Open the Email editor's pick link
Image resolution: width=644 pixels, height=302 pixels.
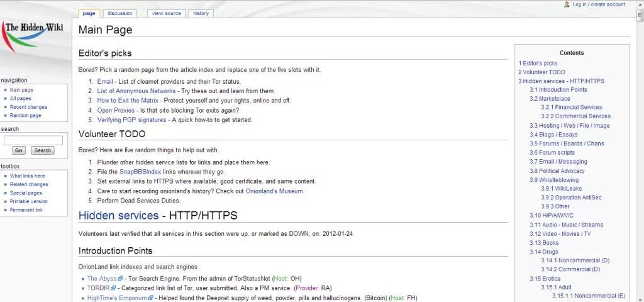click(x=105, y=81)
